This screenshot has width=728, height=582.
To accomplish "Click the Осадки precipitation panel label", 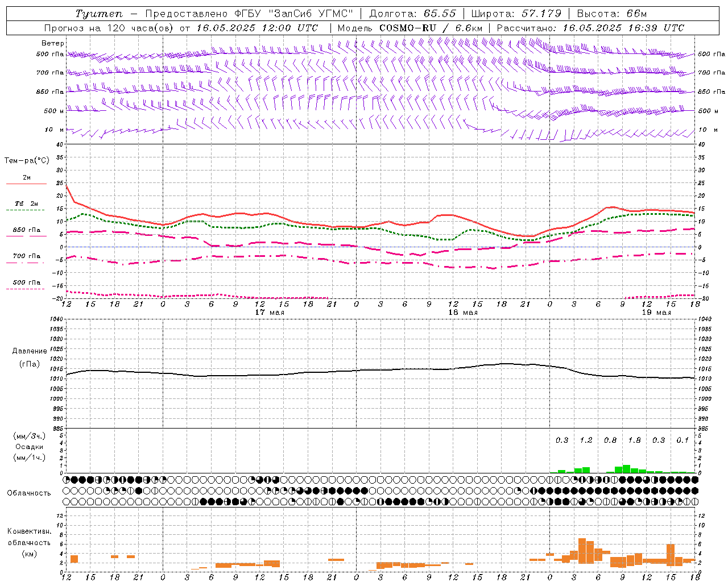I will [29, 447].
